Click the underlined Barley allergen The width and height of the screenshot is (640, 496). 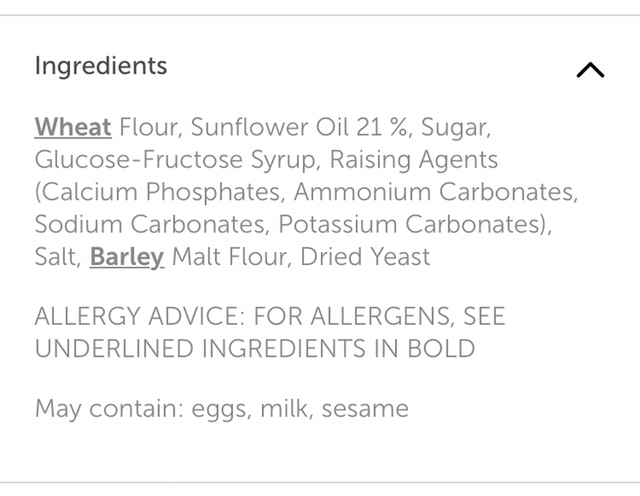pos(127,257)
